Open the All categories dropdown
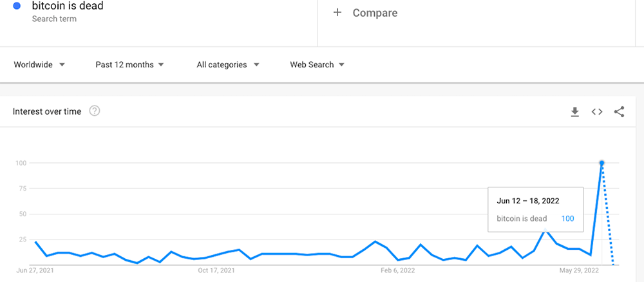The height and width of the screenshot is (282, 644). click(x=228, y=64)
